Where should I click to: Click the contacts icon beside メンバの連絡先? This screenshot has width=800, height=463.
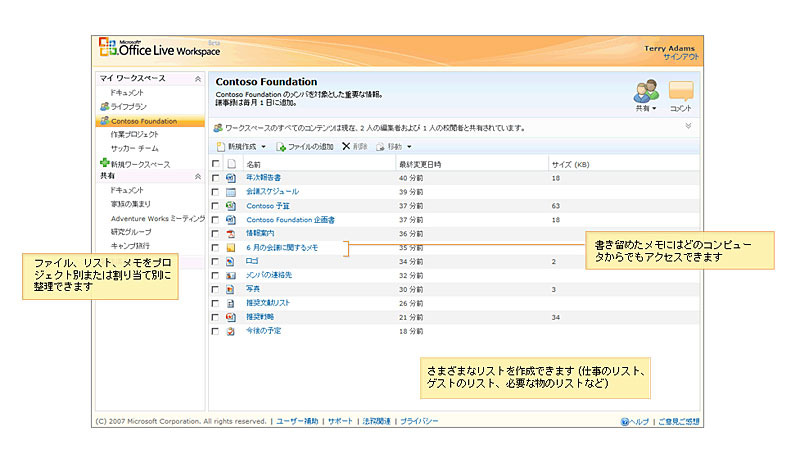[231, 275]
